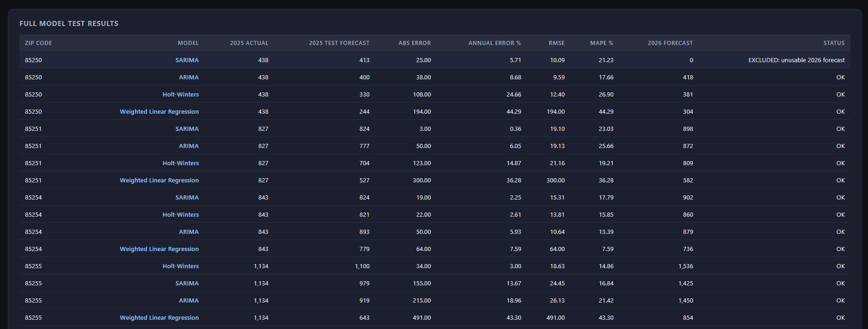
Task: Open Holt-Winters for zip 85251
Action: click(x=180, y=163)
